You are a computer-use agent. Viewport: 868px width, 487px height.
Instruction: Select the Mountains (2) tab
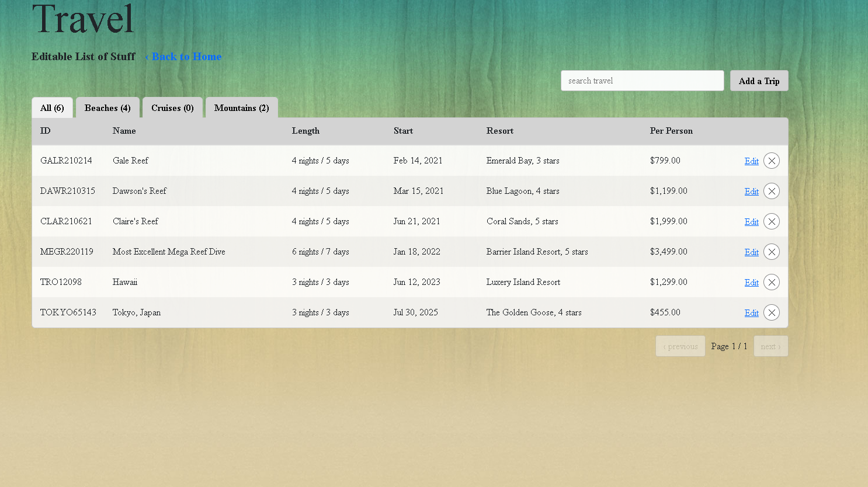(x=241, y=108)
